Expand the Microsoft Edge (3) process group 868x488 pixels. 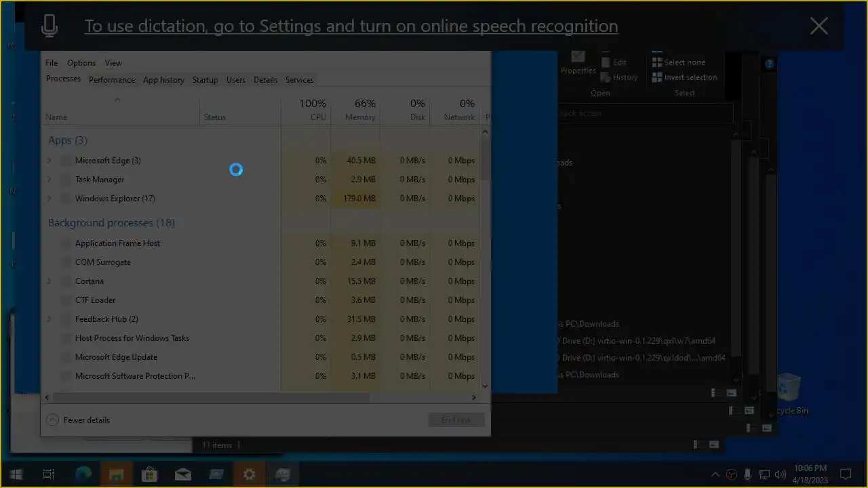(x=49, y=161)
